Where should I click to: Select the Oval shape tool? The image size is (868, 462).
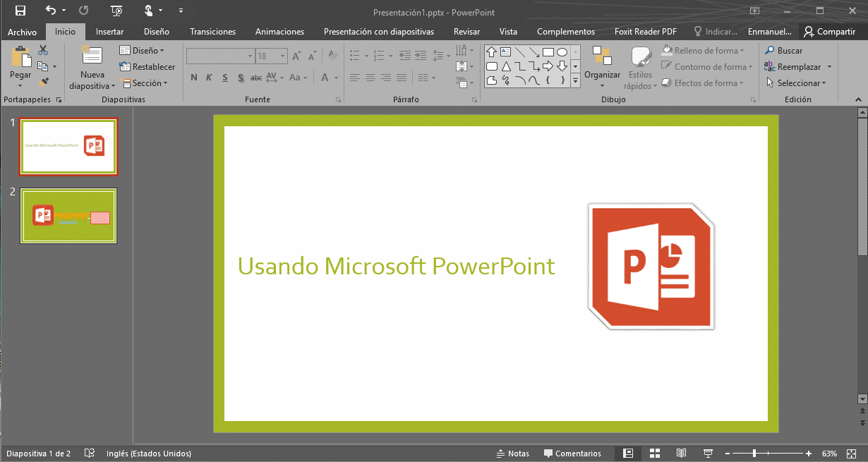point(562,51)
